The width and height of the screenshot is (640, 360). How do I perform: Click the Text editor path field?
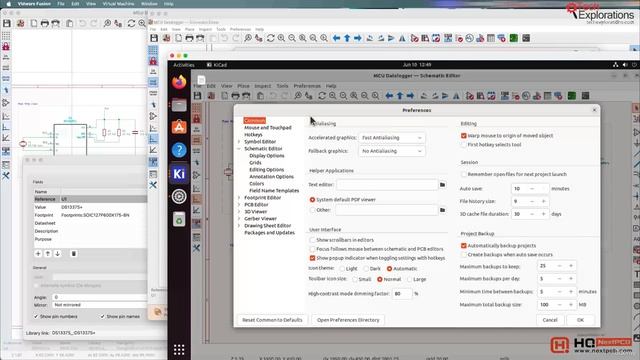387,185
